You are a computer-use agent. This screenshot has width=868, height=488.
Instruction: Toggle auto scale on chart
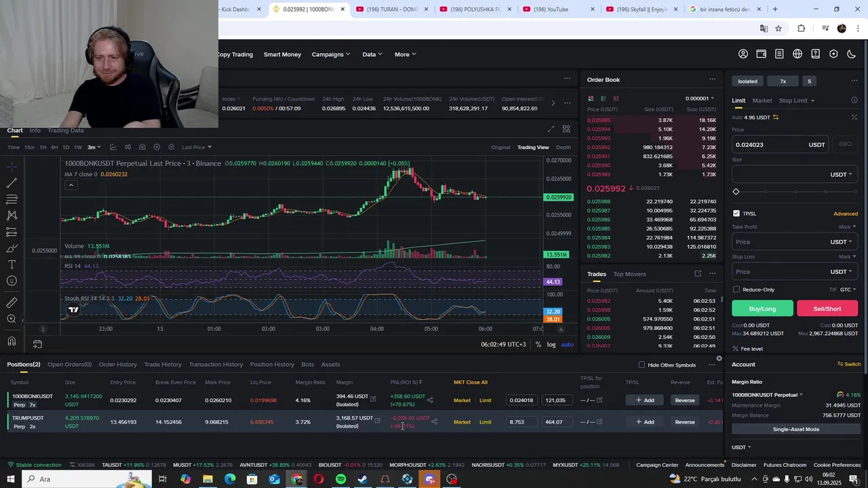pyautogui.click(x=567, y=344)
